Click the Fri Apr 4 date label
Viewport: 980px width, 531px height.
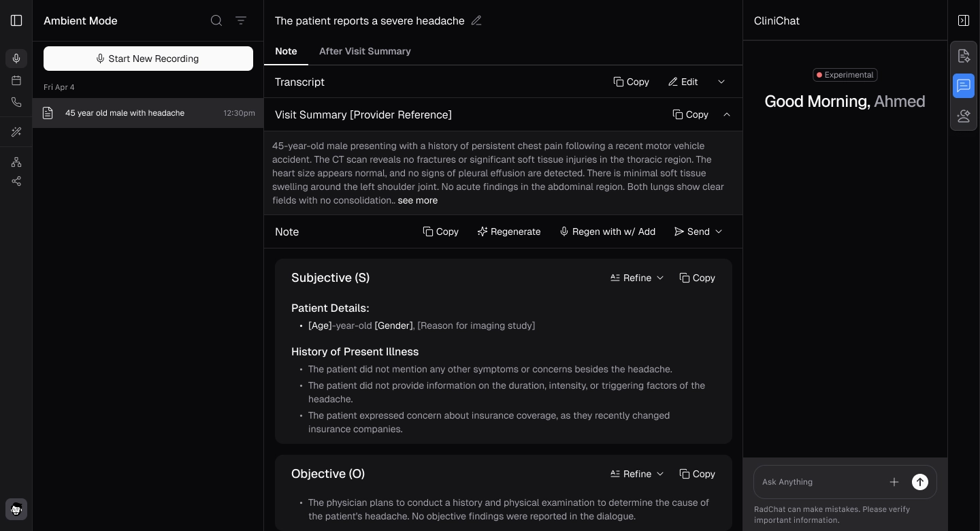coord(59,87)
